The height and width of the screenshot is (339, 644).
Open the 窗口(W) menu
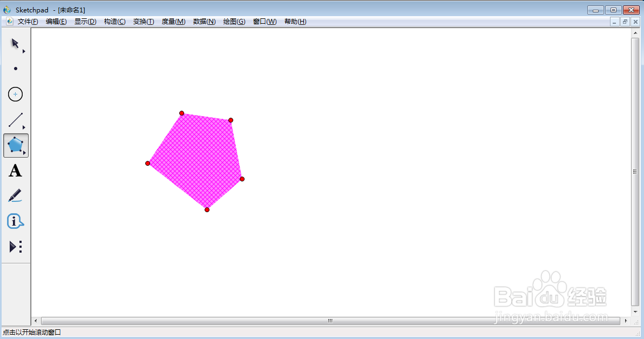pos(265,22)
